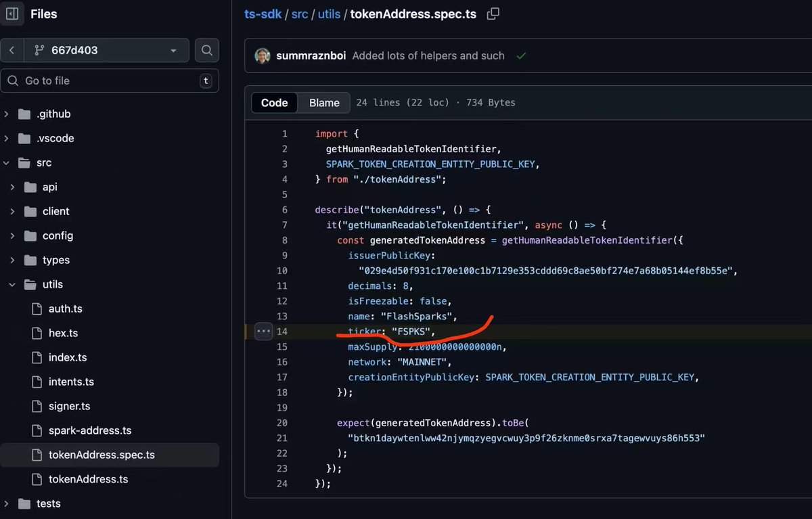Select the client folder
The width and height of the screenshot is (812, 519).
pos(56,212)
